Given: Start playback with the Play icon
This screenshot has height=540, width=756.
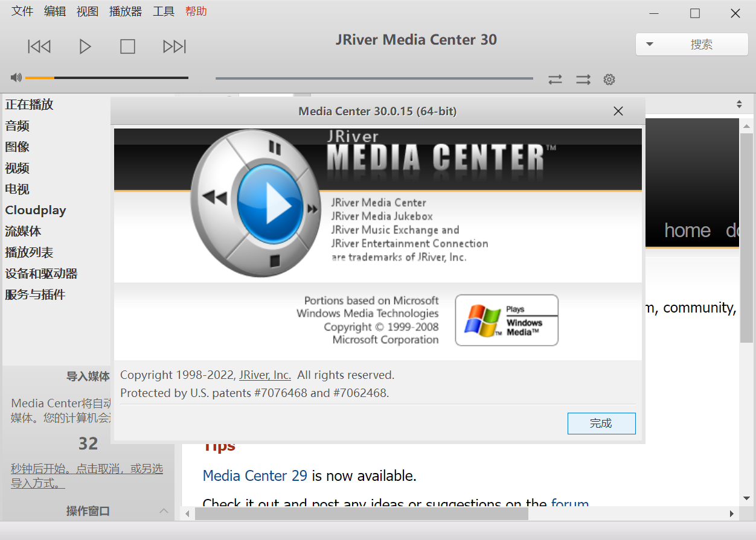Looking at the screenshot, I should [85, 46].
